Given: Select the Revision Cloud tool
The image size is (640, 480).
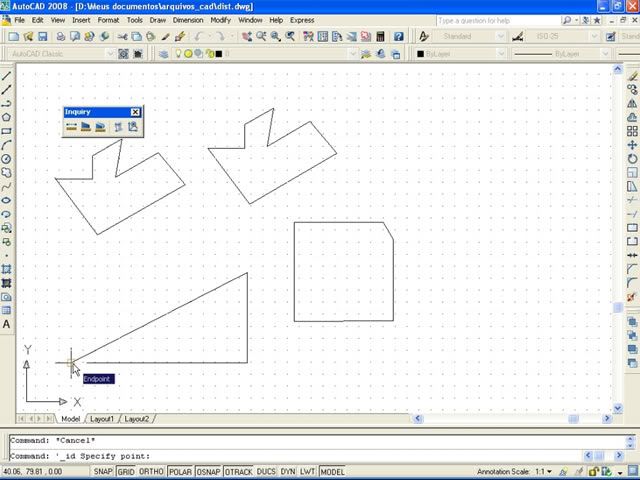Looking at the screenshot, I should [6, 173].
